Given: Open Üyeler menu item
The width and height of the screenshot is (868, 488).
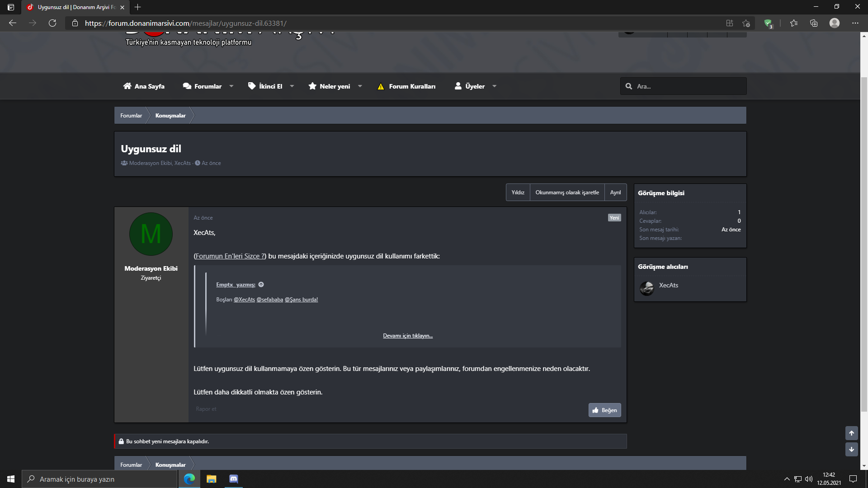Looking at the screenshot, I should click(x=470, y=86).
